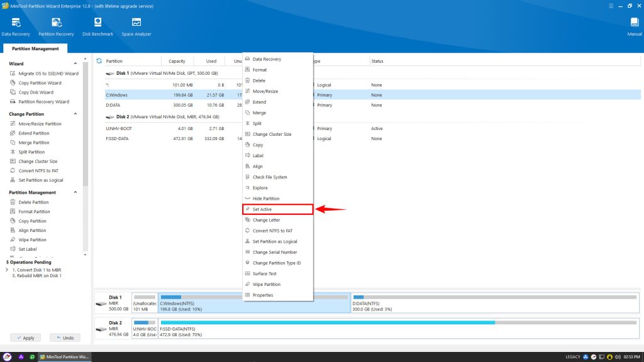Open the Partition Recovery Wizard in the sidebar
644x362 pixels.
pyautogui.click(x=40, y=102)
